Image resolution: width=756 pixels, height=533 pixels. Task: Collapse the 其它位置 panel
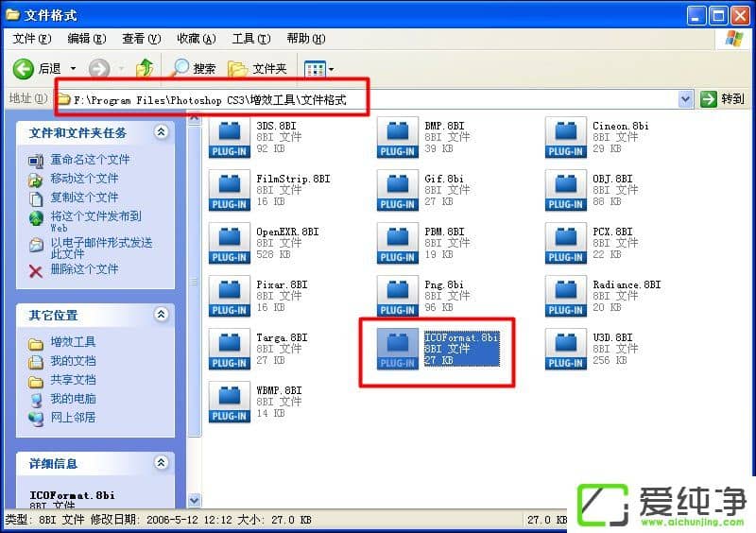click(161, 315)
